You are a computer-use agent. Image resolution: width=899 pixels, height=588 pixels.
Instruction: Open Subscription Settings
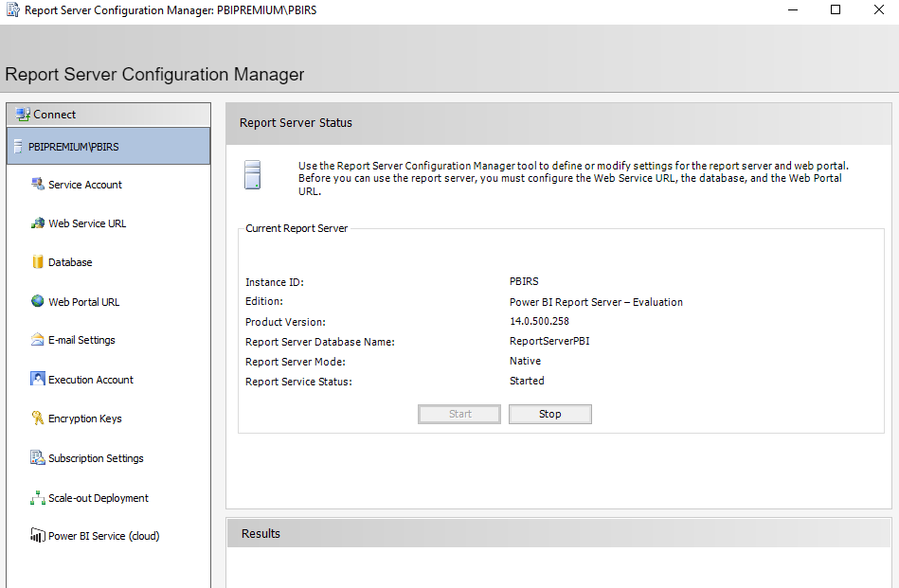(x=94, y=457)
